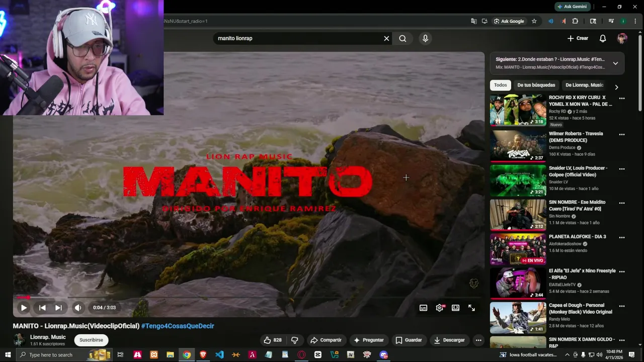Open options for ROCHY RD X KIRY CURU
The image size is (644, 362).
[622, 99]
